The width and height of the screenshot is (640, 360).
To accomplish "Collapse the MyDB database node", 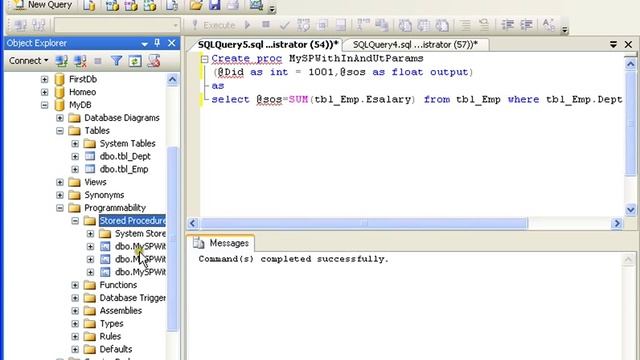I will click(x=44, y=105).
